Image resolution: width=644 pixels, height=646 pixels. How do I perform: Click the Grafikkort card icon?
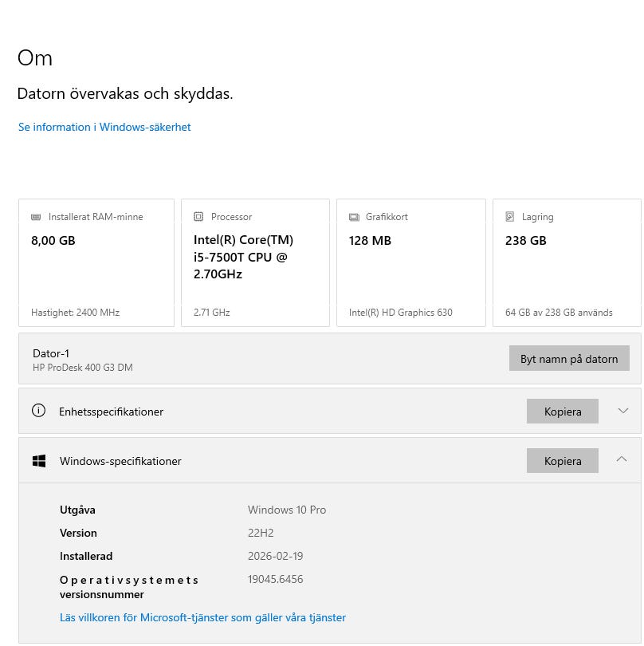354,217
